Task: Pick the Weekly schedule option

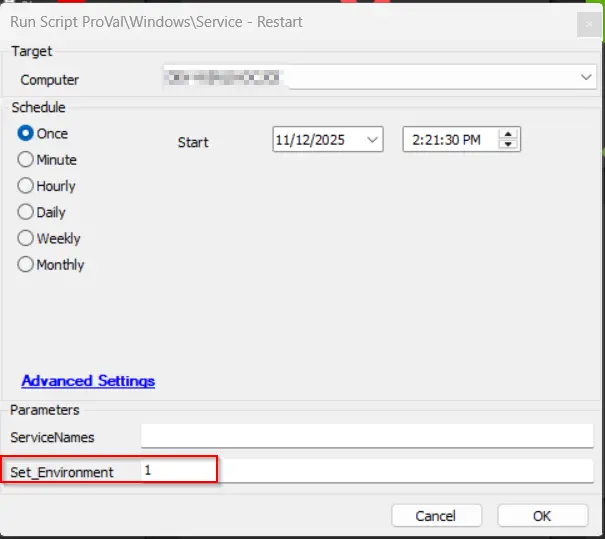Action: (x=26, y=239)
